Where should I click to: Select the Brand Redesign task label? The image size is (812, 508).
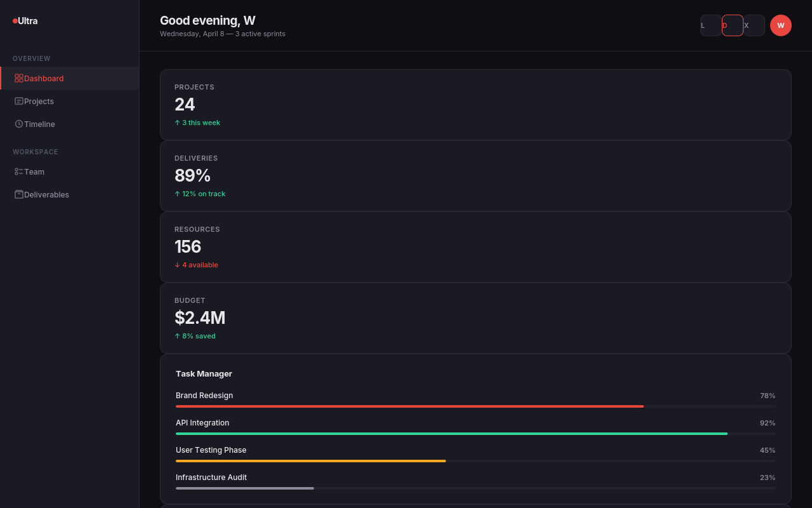204,396
